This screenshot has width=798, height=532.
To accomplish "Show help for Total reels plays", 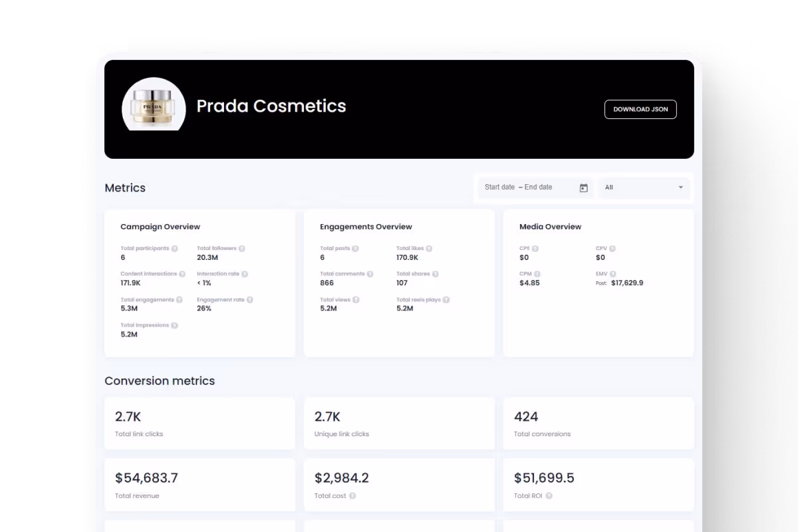I will click(x=446, y=300).
